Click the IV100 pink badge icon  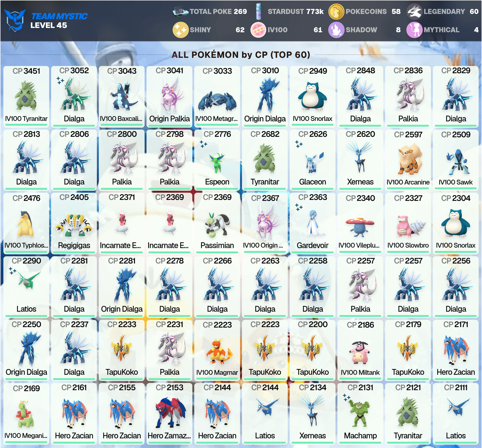point(258,30)
